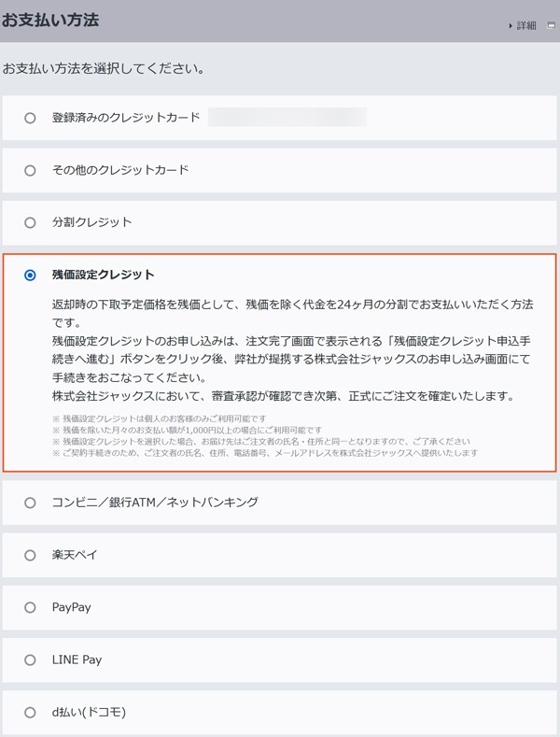This screenshot has height=737, width=560.
Task: Click the blurred registered card number
Action: tap(287, 118)
